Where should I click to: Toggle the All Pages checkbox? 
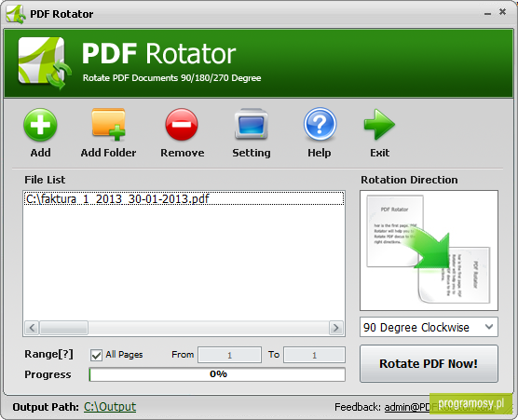pyautogui.click(x=96, y=356)
